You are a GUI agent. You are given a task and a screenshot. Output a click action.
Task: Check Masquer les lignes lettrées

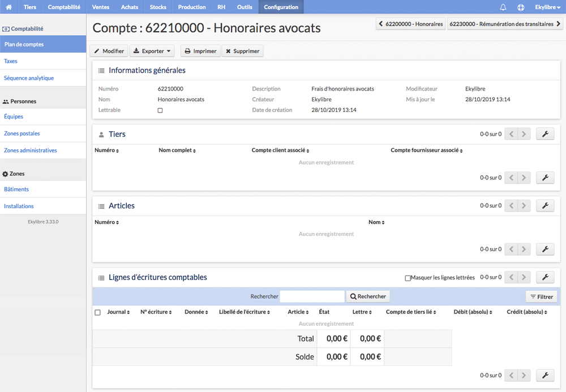(x=408, y=278)
